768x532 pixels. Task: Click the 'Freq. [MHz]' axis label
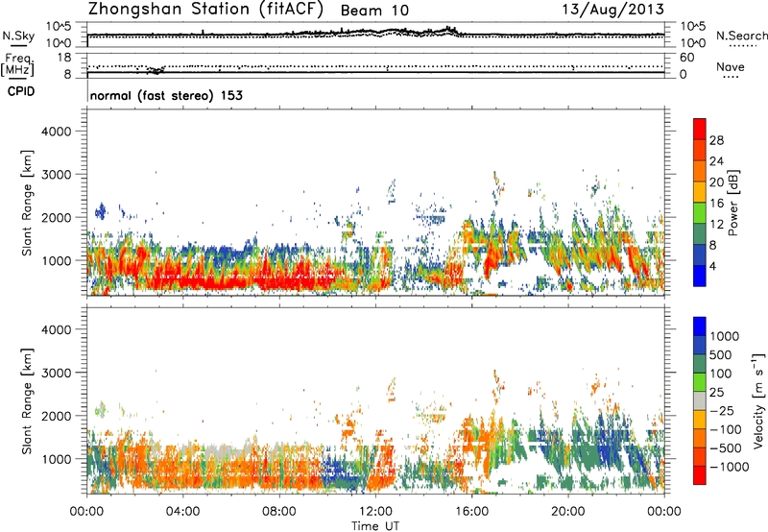point(17,65)
